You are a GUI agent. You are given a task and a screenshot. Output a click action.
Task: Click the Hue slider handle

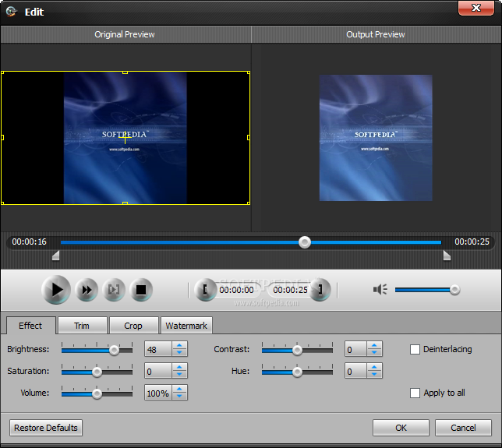pyautogui.click(x=297, y=372)
